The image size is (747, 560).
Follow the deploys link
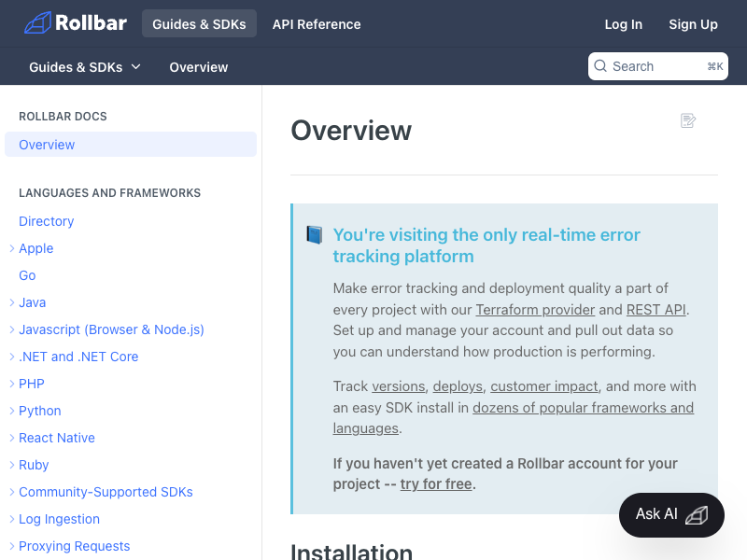[458, 386]
